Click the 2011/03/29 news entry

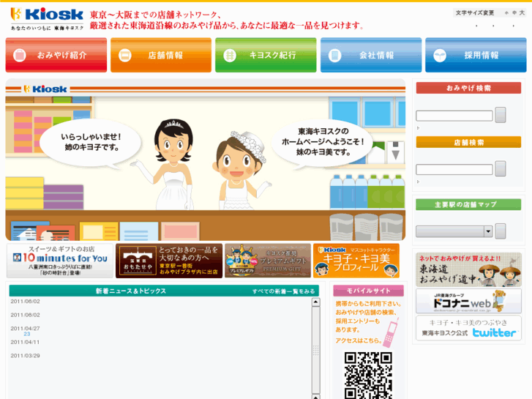coord(25,356)
